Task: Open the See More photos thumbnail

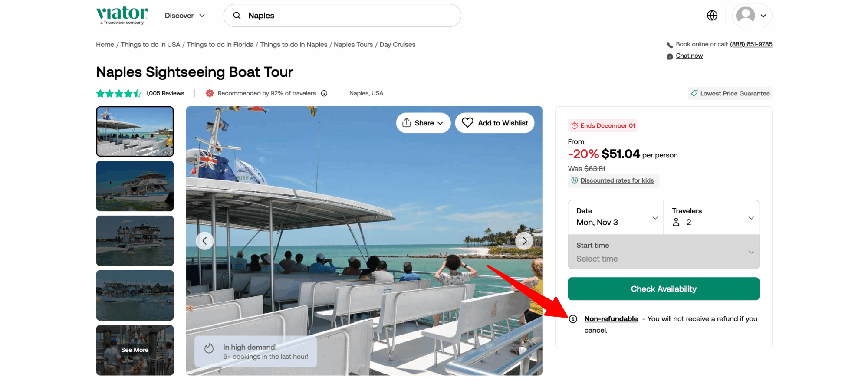Action: coord(135,350)
